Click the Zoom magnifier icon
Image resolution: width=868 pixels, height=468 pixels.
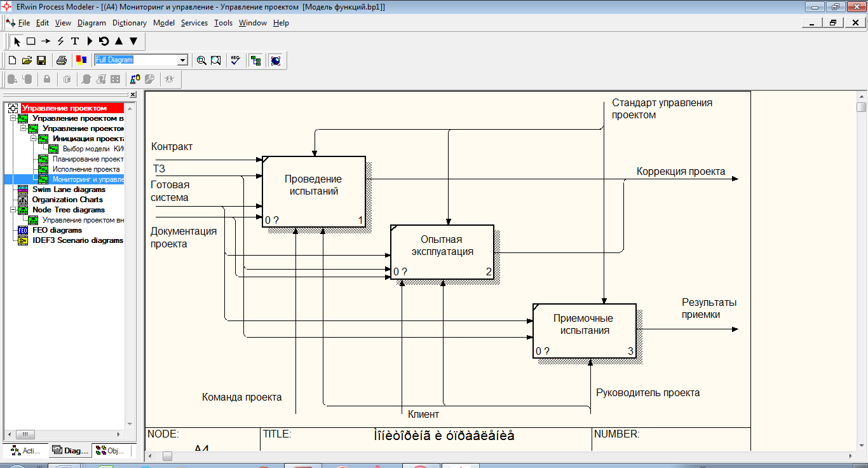[x=201, y=60]
